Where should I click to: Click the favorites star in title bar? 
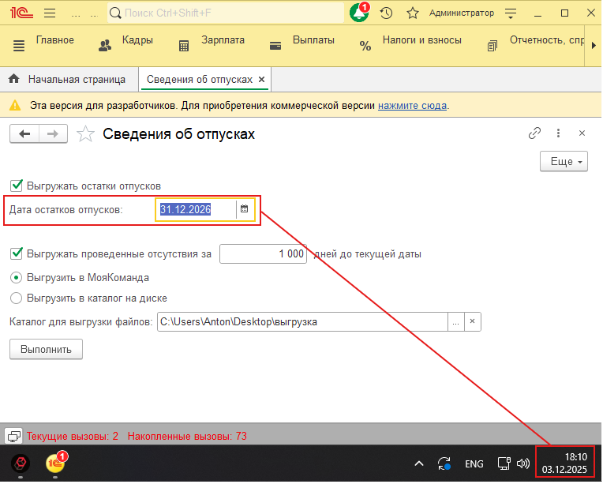coord(410,13)
